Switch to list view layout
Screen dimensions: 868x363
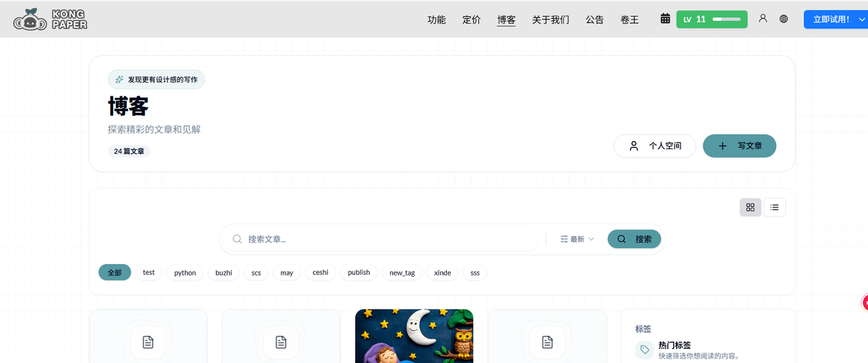point(774,208)
